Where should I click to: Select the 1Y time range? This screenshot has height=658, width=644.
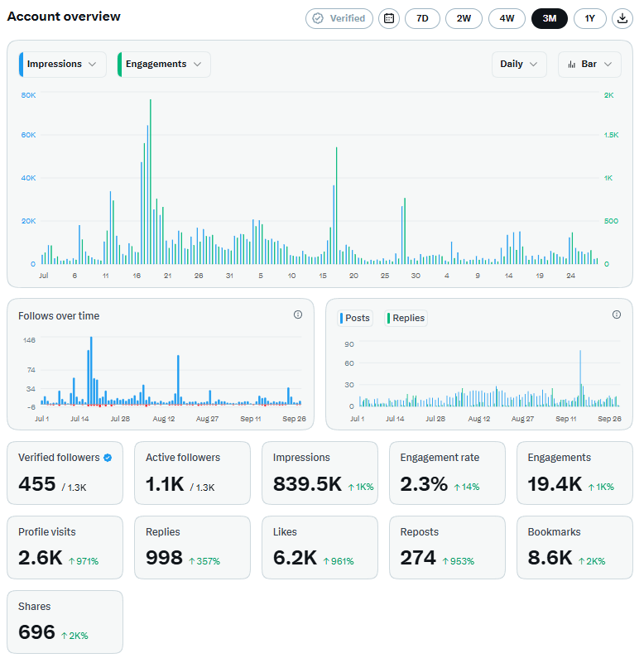[x=590, y=18]
